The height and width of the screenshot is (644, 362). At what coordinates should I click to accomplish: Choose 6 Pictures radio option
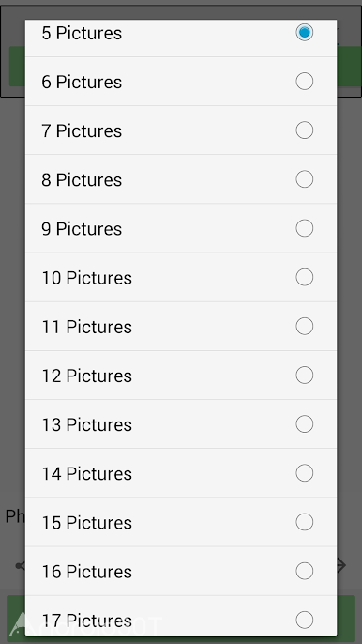(304, 82)
